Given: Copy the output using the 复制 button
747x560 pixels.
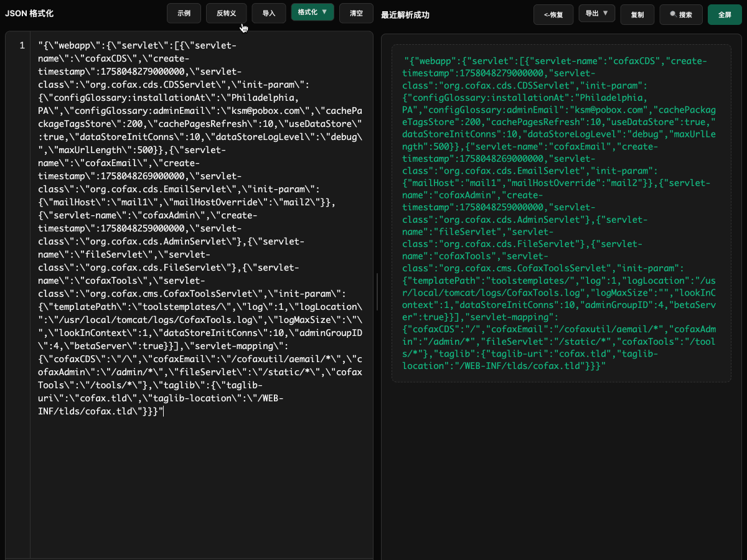Looking at the screenshot, I should tap(637, 14).
